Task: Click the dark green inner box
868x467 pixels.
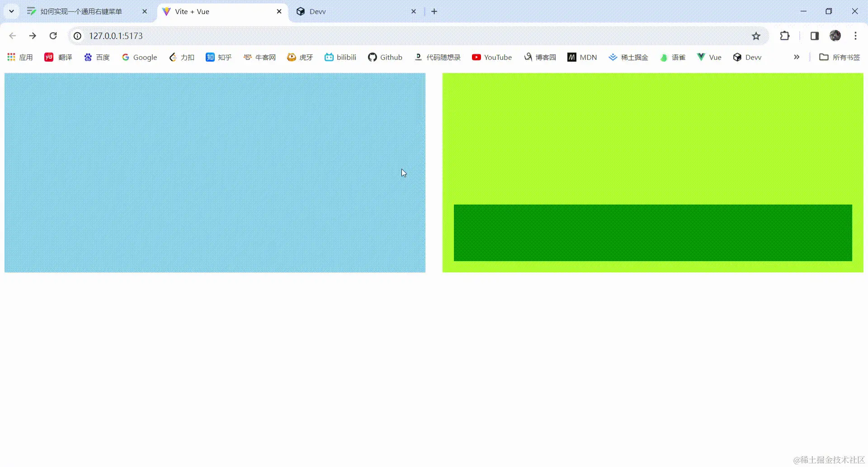Action: pyautogui.click(x=653, y=233)
